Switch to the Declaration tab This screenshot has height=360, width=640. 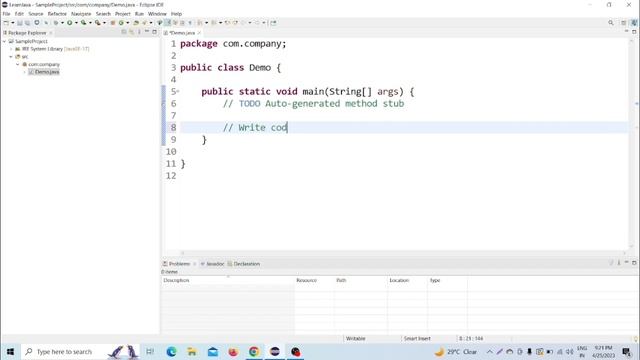[247, 264]
